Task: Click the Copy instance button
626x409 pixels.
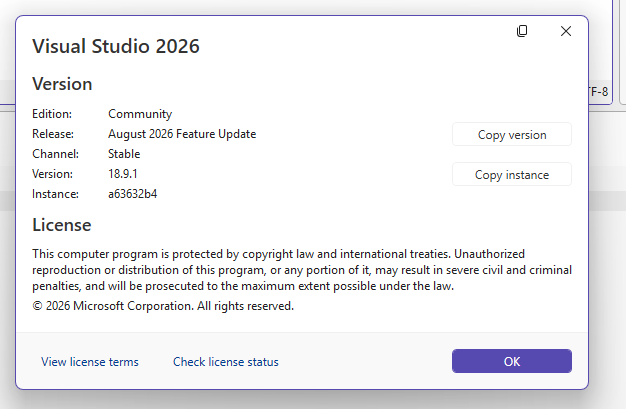Action: point(512,175)
